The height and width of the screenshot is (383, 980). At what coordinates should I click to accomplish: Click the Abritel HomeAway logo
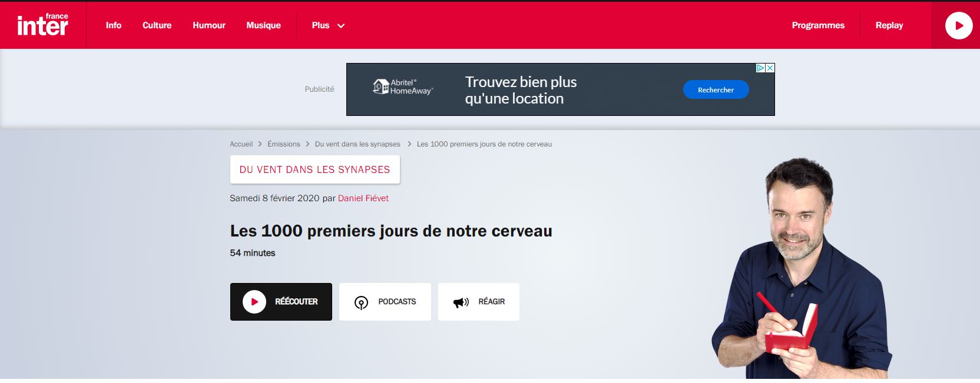tap(403, 87)
